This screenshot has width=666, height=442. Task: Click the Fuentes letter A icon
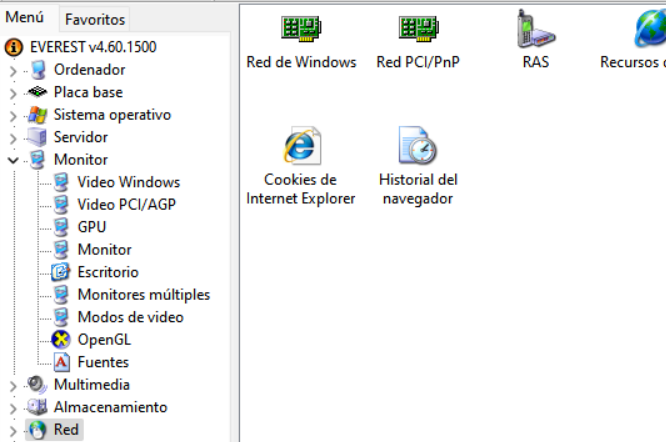coord(62,362)
